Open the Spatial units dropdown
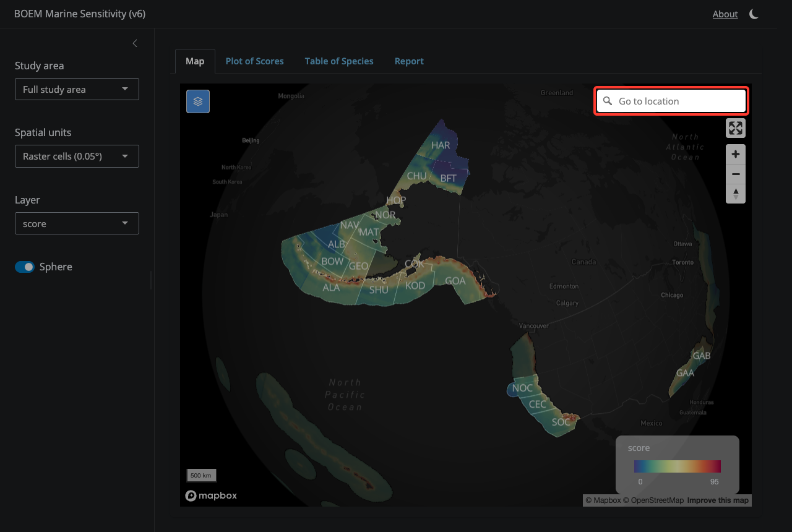792x532 pixels. pyautogui.click(x=77, y=156)
